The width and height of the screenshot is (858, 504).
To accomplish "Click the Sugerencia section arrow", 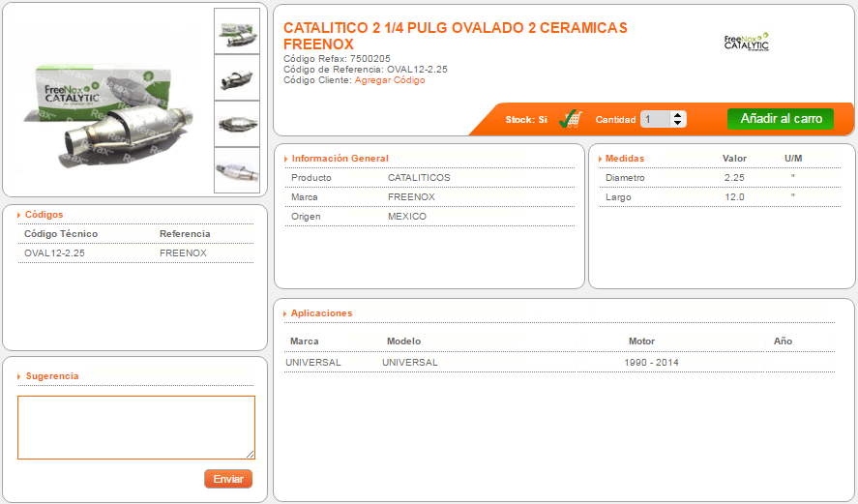I will coord(19,376).
